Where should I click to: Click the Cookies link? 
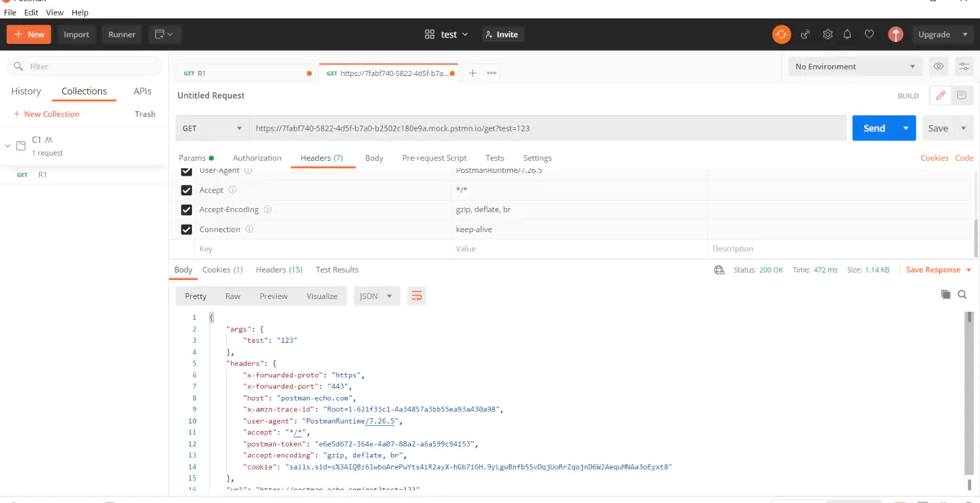934,158
